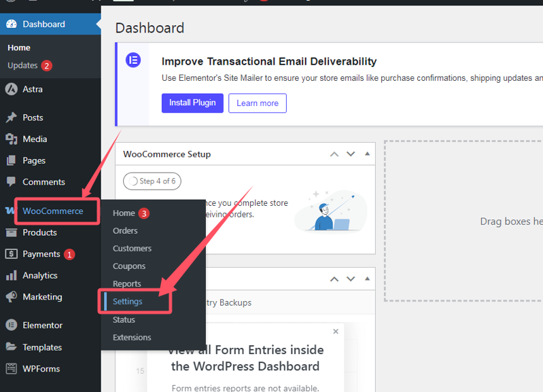Select Home in WooCommerce flyout

click(x=124, y=213)
